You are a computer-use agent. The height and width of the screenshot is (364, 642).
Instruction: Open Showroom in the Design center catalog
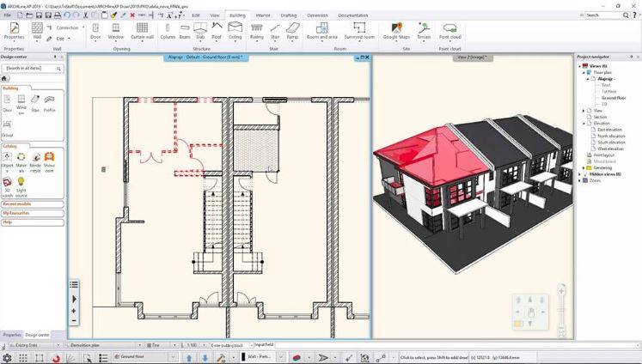49,161
